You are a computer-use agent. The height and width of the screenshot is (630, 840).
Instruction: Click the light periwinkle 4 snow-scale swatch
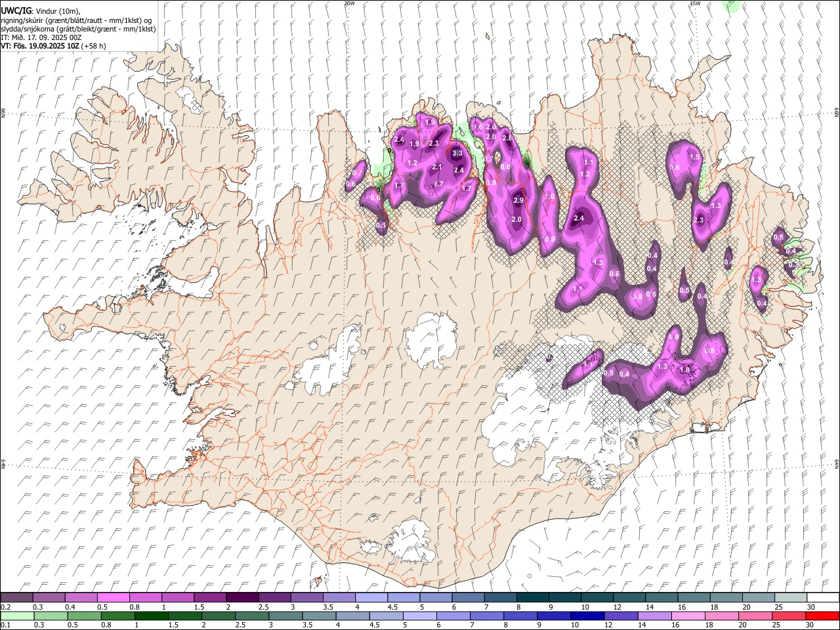(371, 597)
